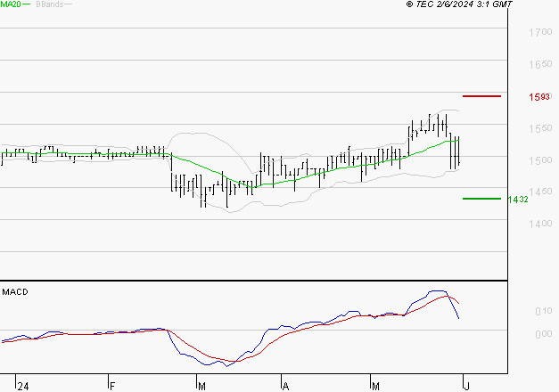559x392 pixels.
Task: Click the 1550 price axis label
Action: coord(540,128)
